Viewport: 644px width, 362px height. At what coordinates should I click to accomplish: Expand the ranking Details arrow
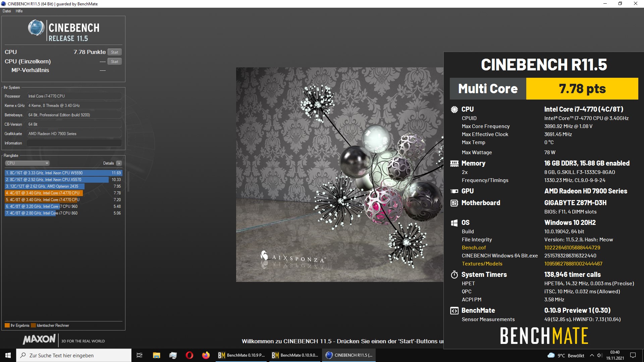coord(119,163)
